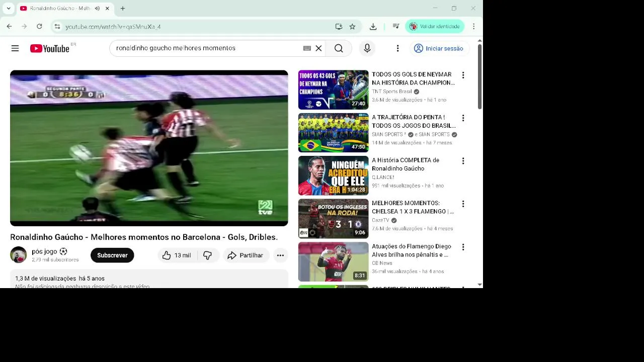644x362 pixels.
Task: Click the scrollbar down arrow
Action: 479,285
